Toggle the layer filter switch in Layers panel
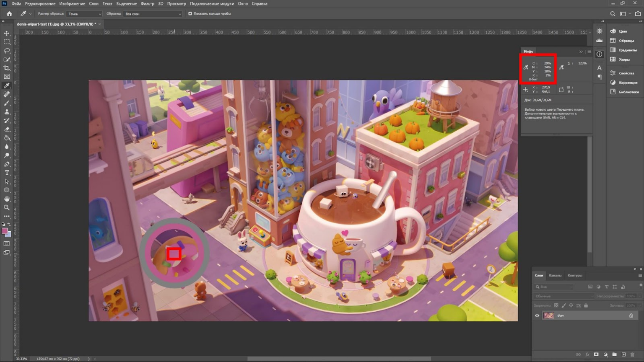The height and width of the screenshot is (362, 644). click(x=640, y=285)
